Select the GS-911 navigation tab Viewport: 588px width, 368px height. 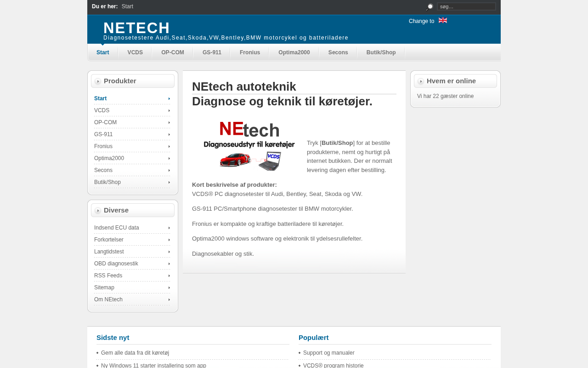point(212,52)
